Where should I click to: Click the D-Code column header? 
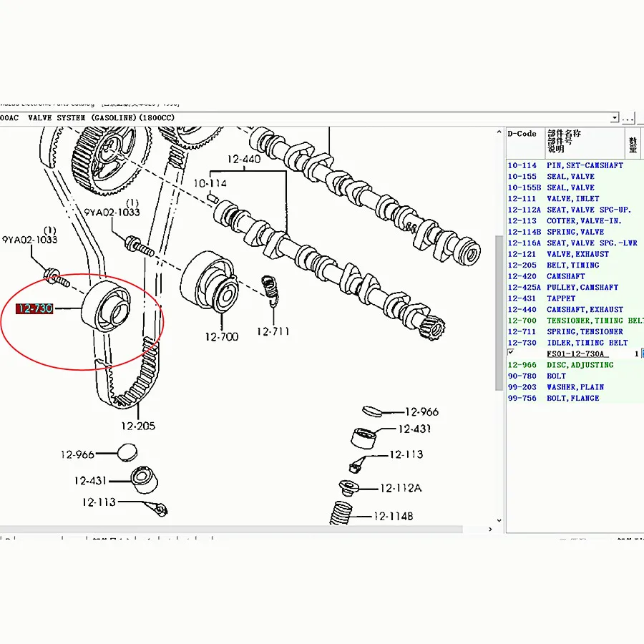(525, 143)
